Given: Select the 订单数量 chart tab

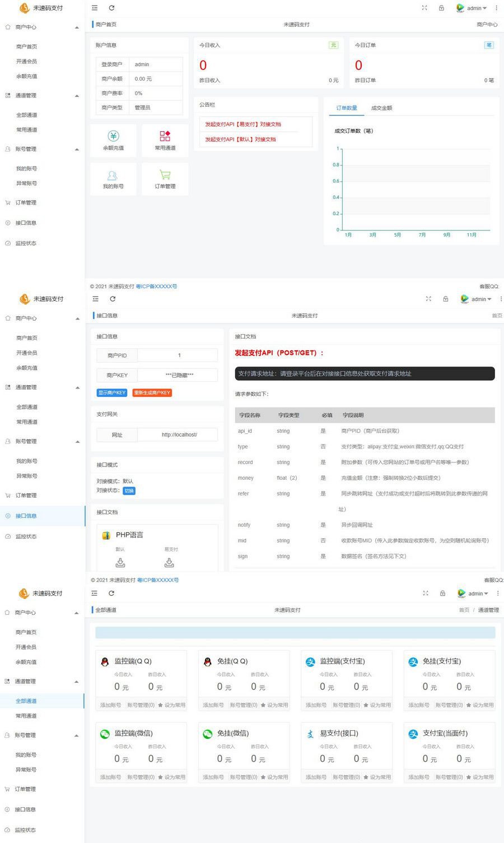Looking at the screenshot, I should click(x=347, y=108).
